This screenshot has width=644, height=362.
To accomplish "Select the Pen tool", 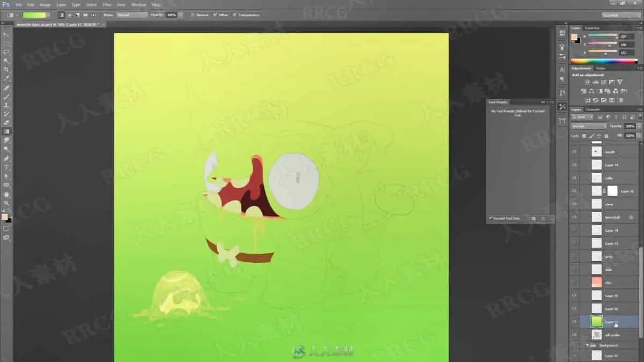I will pyautogui.click(x=6, y=158).
